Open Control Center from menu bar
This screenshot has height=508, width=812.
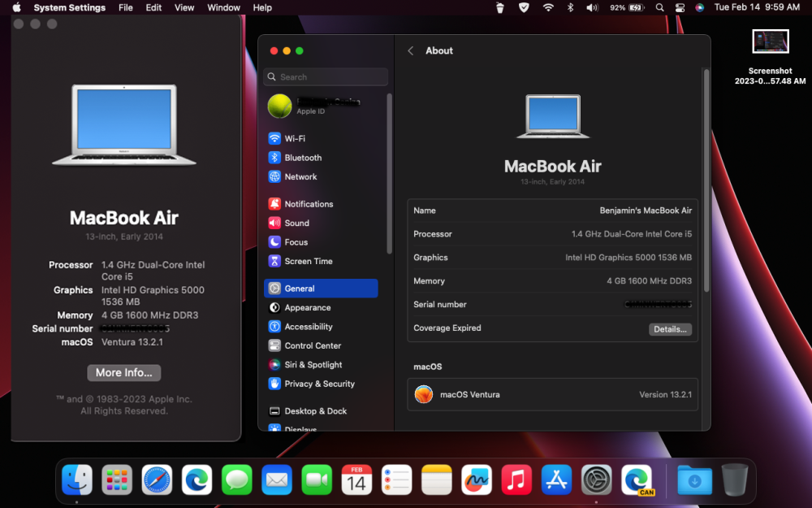coord(680,8)
